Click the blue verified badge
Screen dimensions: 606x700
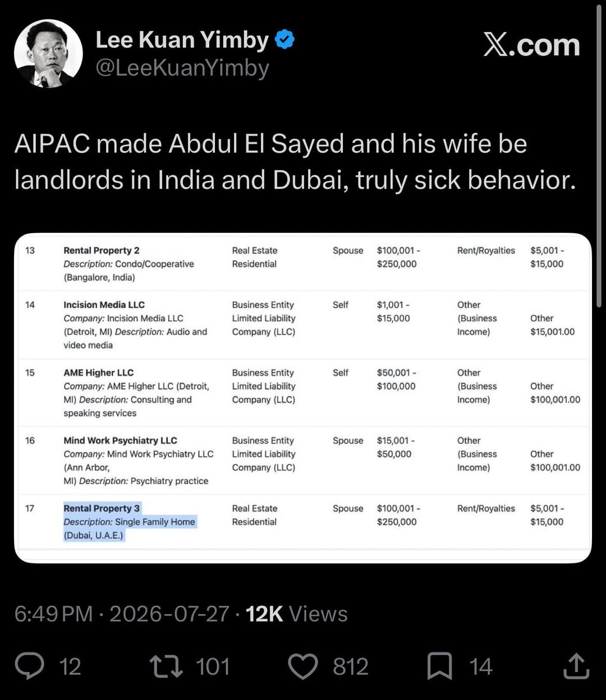click(285, 40)
